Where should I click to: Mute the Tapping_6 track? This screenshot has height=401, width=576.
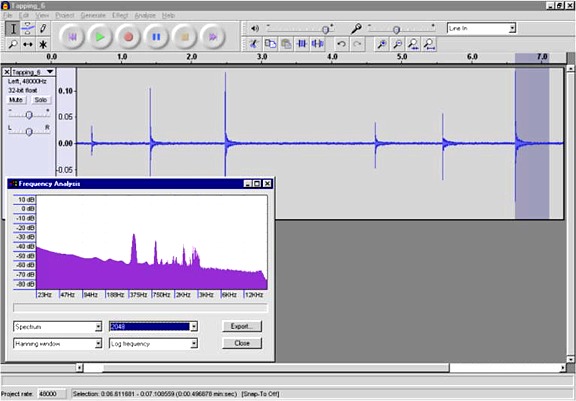point(16,100)
